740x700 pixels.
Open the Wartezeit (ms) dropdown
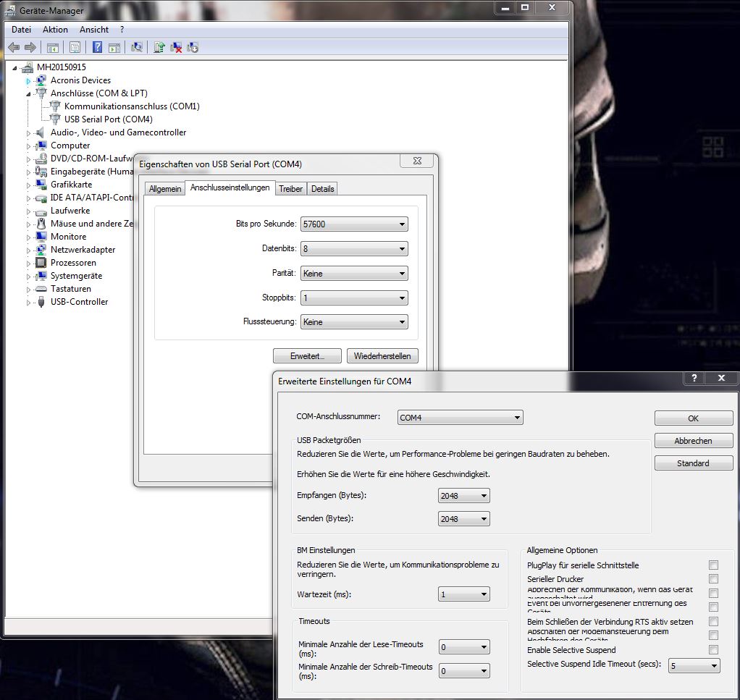[464, 594]
